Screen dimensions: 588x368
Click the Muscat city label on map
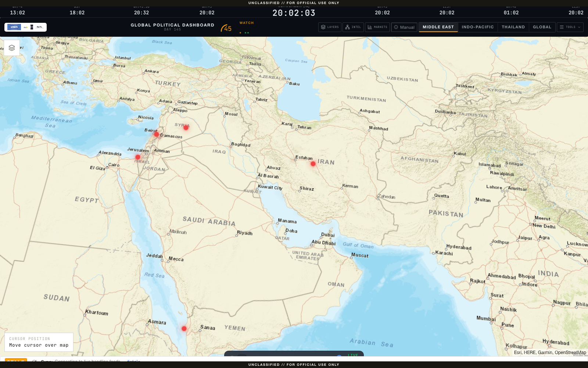coord(360,255)
